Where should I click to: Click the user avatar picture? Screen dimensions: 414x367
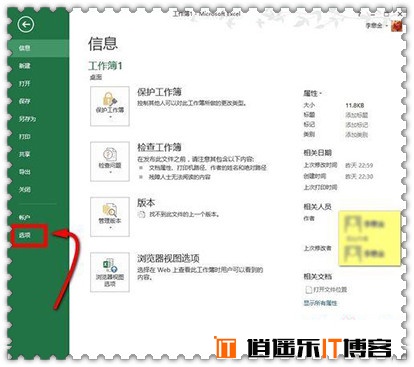click(x=396, y=26)
